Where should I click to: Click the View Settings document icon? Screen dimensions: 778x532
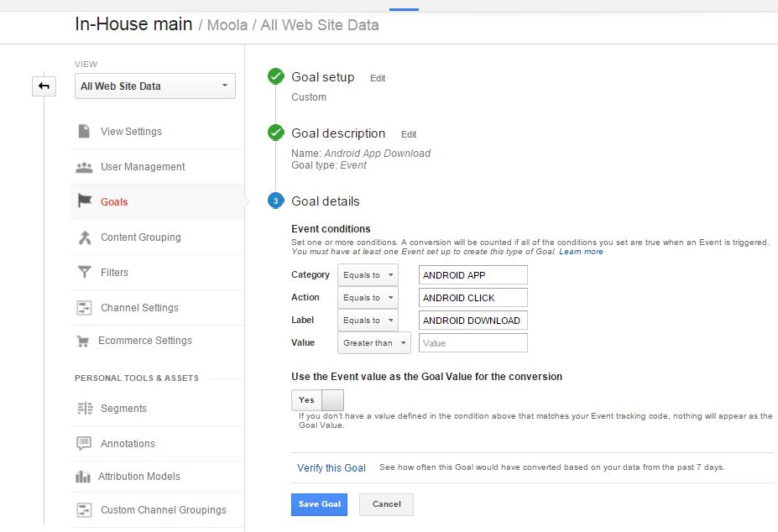pyautogui.click(x=84, y=132)
